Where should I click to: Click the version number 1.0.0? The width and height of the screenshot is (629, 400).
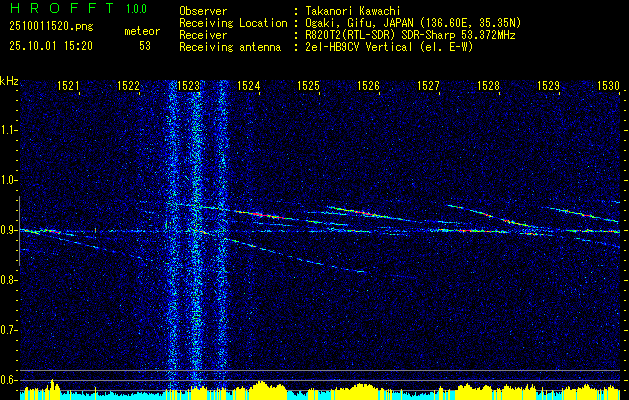(136, 9)
